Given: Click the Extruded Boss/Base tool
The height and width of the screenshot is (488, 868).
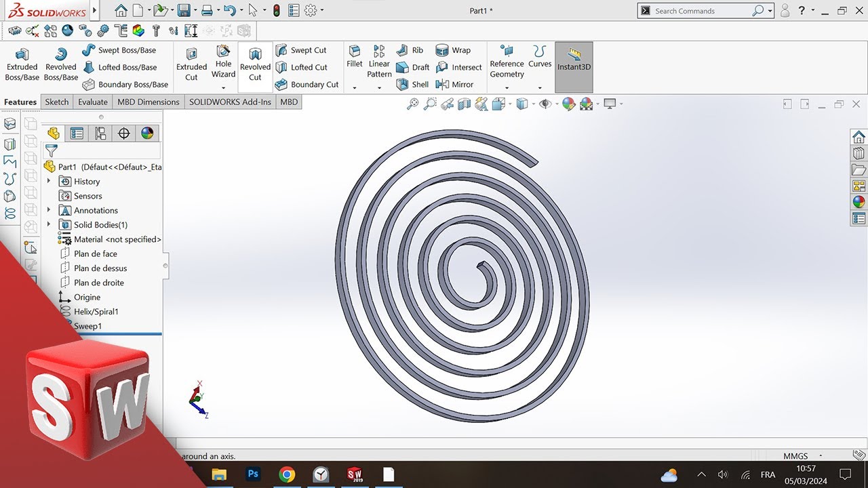Looking at the screenshot, I should [x=22, y=64].
